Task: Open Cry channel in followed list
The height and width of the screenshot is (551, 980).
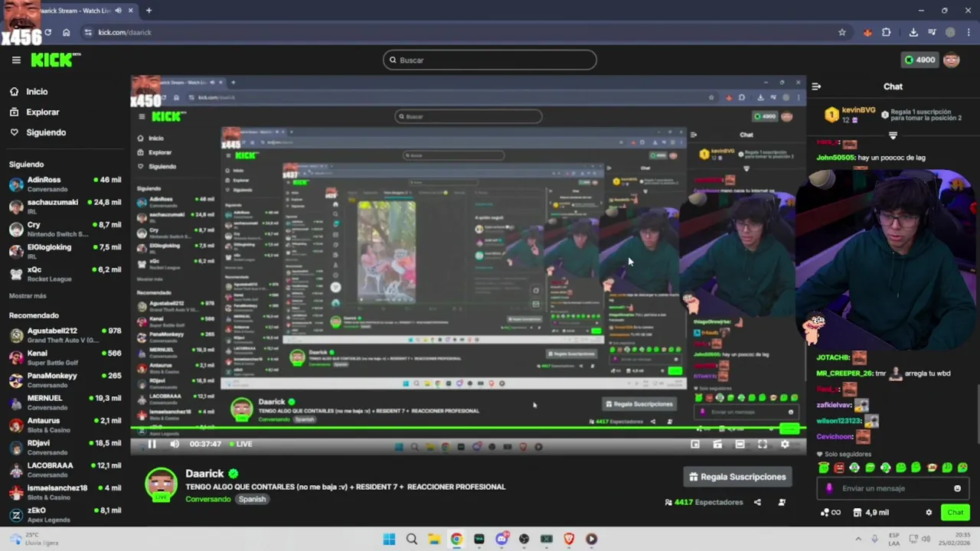Action: click(64, 229)
